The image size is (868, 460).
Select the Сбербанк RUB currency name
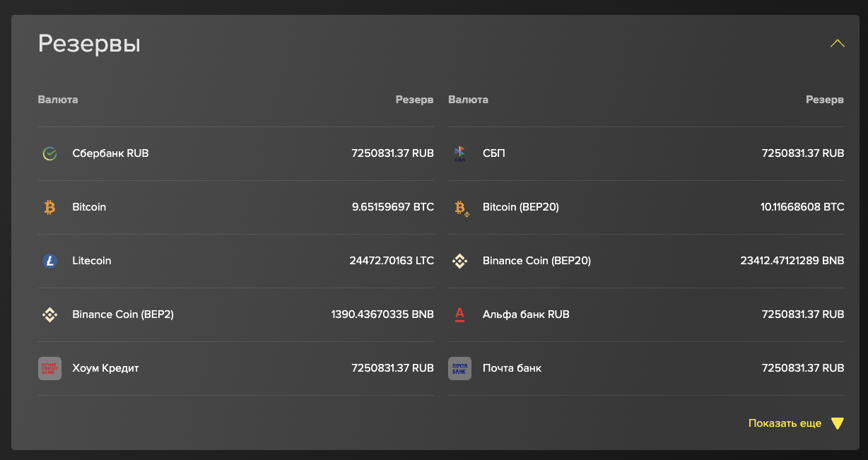click(x=110, y=153)
